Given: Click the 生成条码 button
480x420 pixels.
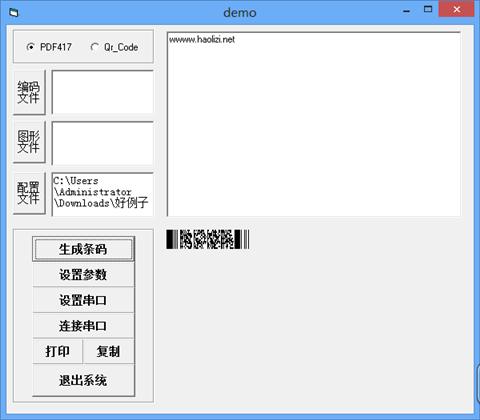Looking at the screenshot, I should tap(83, 249).
